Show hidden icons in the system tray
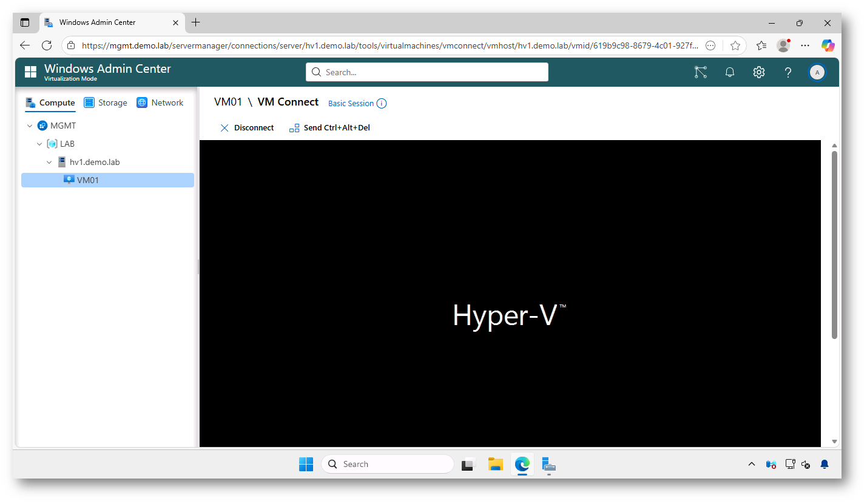The height and width of the screenshot is (504, 867). pyautogui.click(x=752, y=464)
